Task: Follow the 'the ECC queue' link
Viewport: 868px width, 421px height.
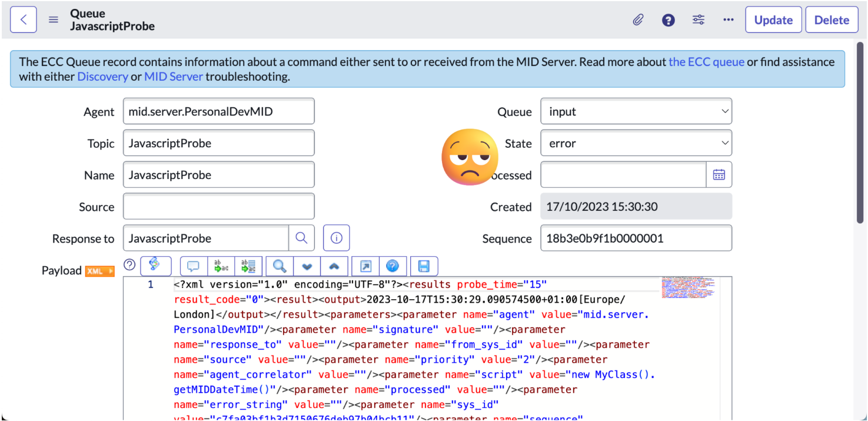Action: [706, 62]
